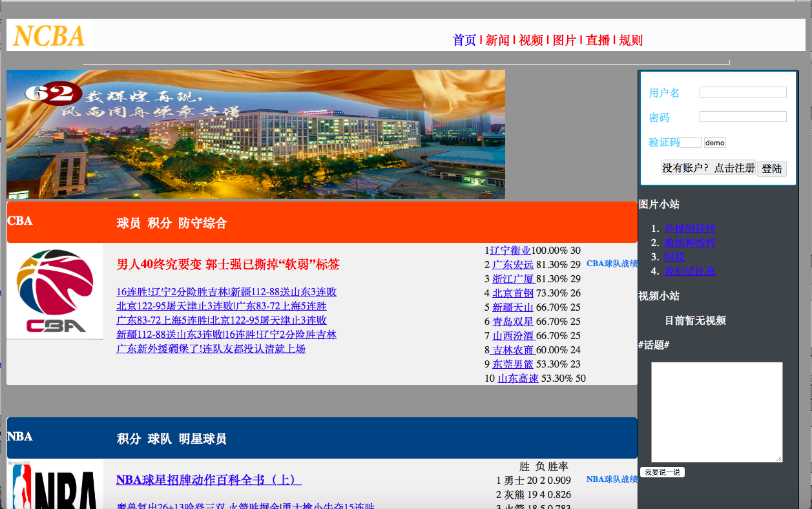Open the 规则 navigation link
Viewport: 812px width, 509px height.
tap(630, 40)
